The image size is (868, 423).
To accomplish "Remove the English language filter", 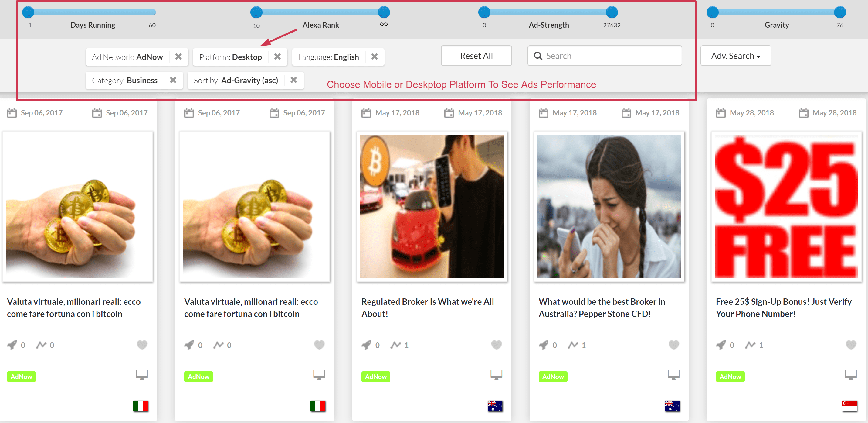I will [376, 56].
